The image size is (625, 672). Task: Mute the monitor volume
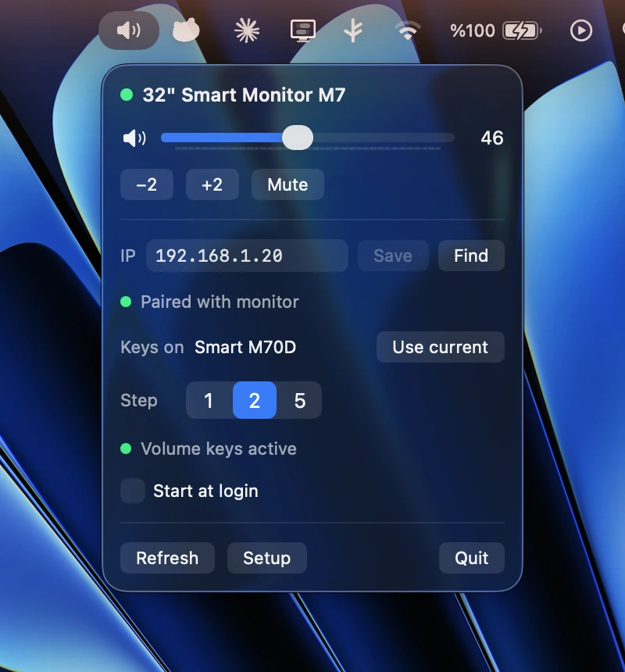click(x=287, y=184)
